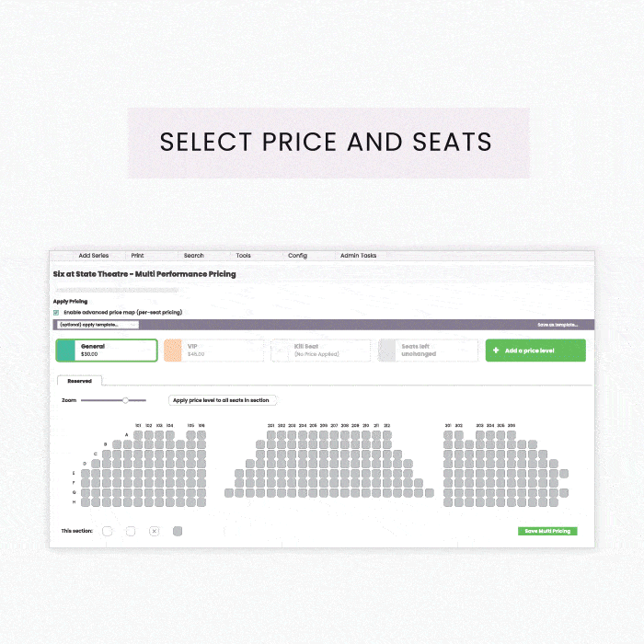
Task: Click Save as template link
Action: pyautogui.click(x=558, y=325)
